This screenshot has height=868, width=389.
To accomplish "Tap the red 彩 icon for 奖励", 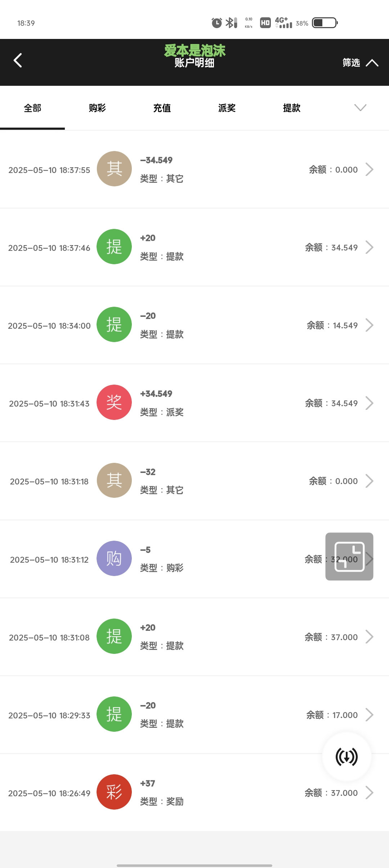I will point(114,792).
